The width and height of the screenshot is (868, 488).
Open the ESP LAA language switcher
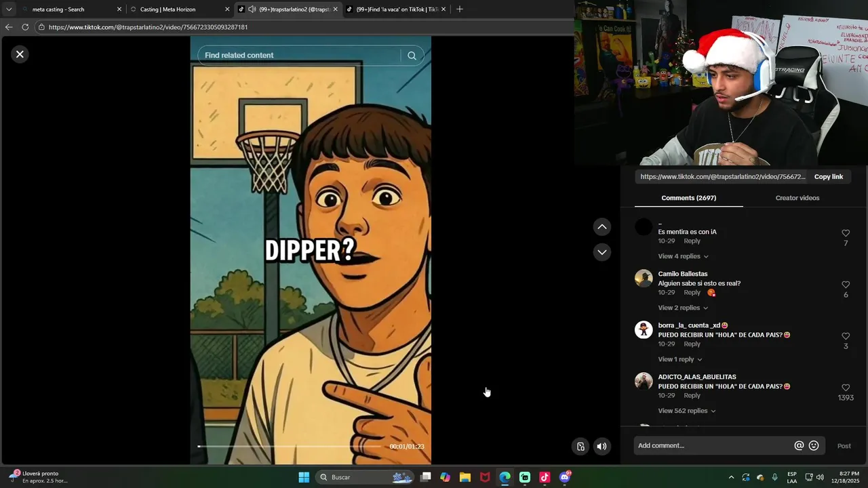click(x=792, y=477)
